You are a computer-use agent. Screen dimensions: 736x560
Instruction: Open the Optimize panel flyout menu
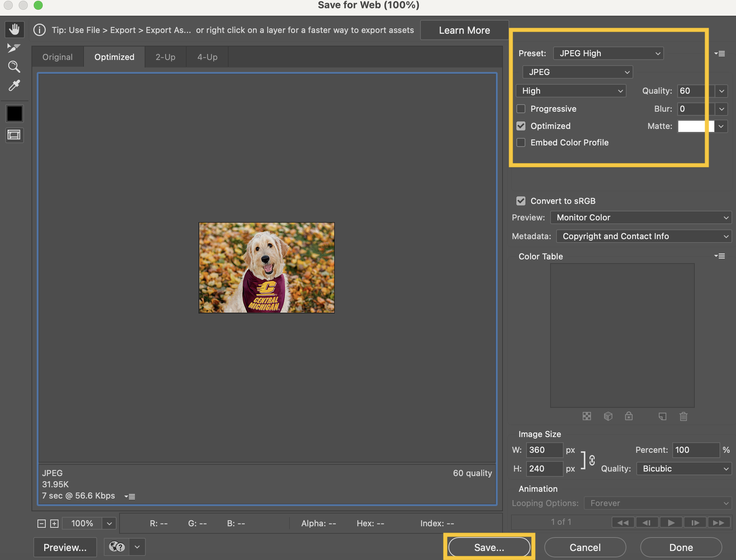tap(720, 54)
